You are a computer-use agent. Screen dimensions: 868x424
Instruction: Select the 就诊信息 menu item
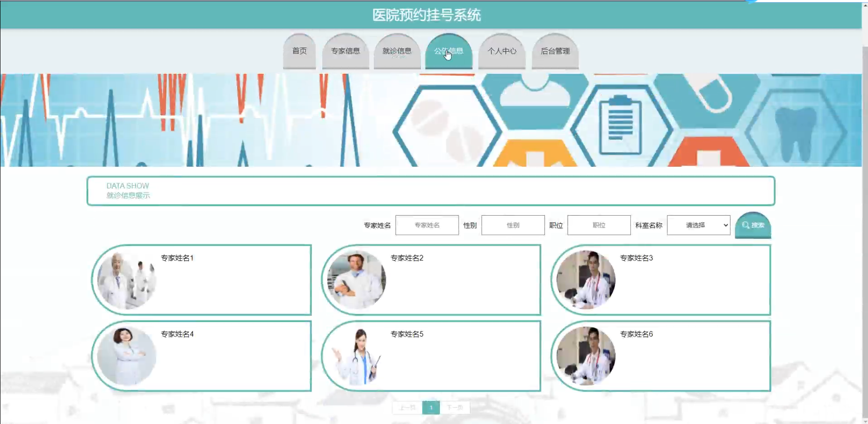397,51
